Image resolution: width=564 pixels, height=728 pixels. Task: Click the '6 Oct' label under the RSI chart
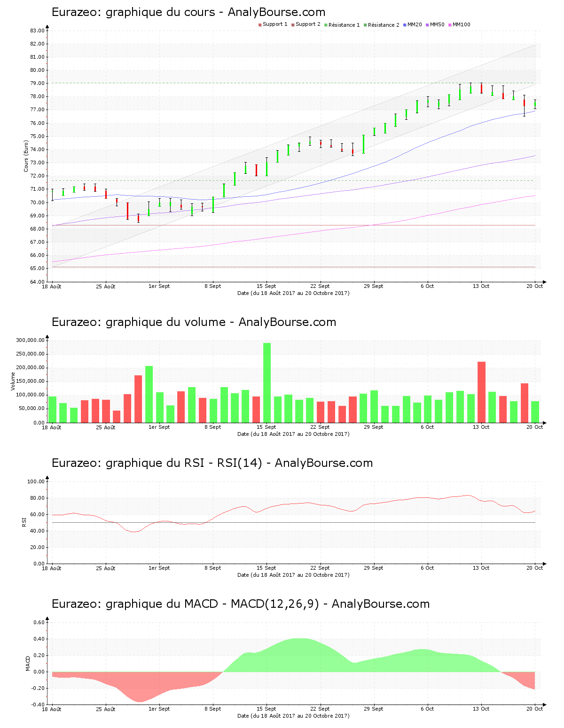point(427,568)
